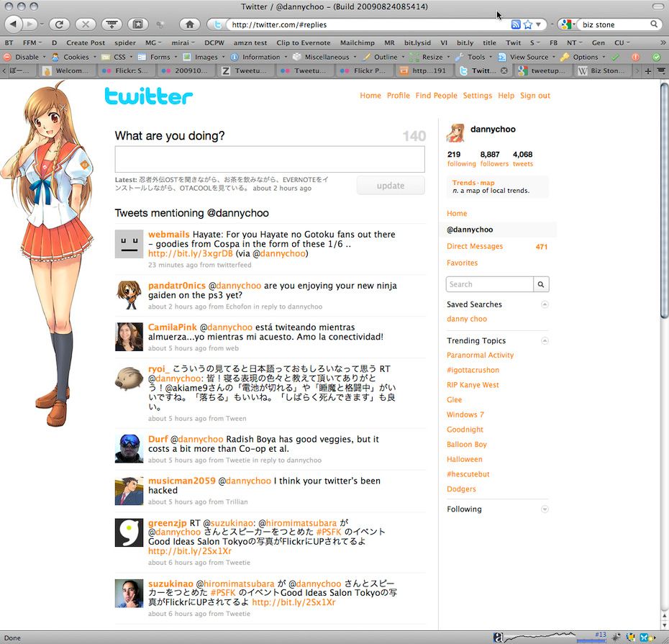Click the home icon in the toolbar
The image size is (669, 644).
[x=189, y=24]
